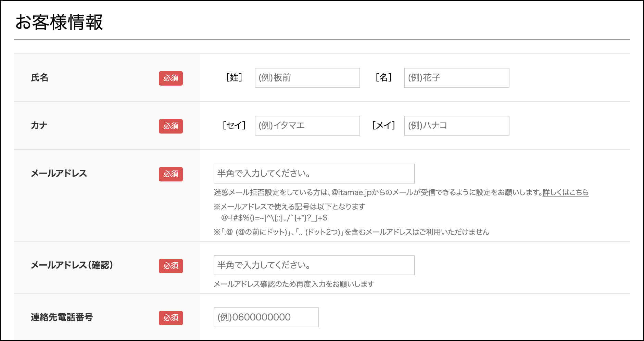Screen dimensions: 644x341
Task: Click the メールアドレス(確認) row label
Action: click(x=72, y=265)
